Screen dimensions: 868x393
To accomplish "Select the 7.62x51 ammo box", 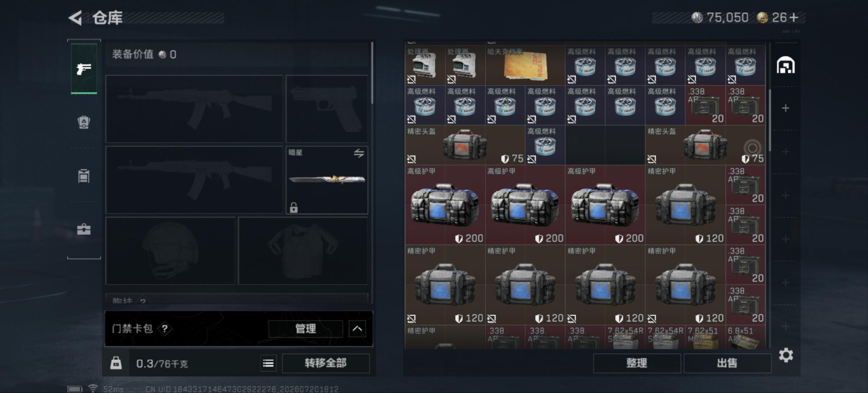I will click(705, 337).
